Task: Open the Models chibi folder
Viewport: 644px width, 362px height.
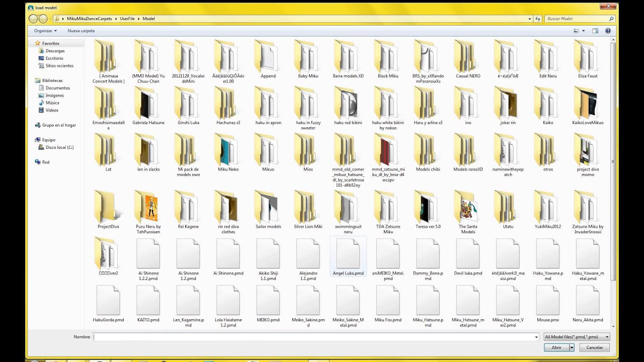Action: tap(428, 153)
